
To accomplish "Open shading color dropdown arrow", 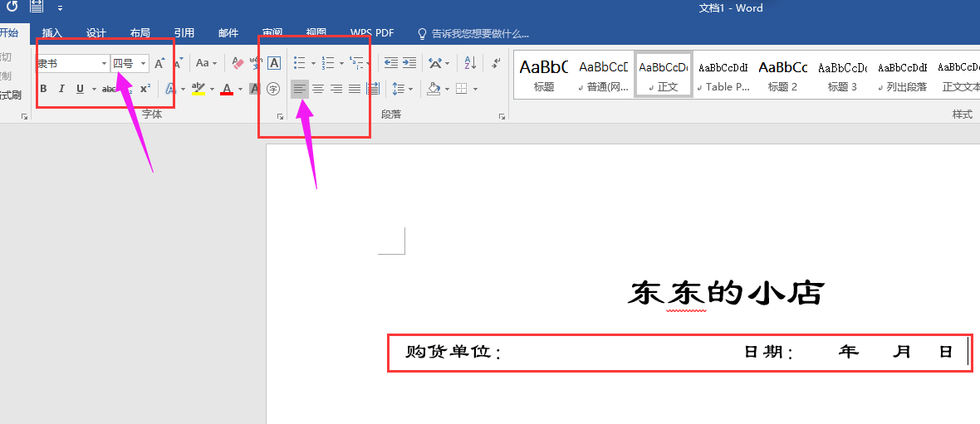I will point(447,89).
